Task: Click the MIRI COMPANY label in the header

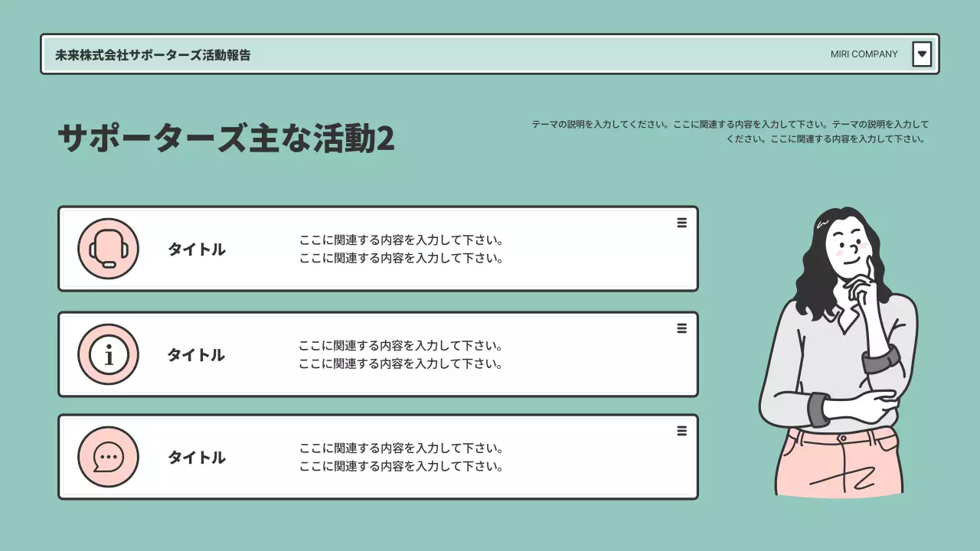Action: coord(864,54)
